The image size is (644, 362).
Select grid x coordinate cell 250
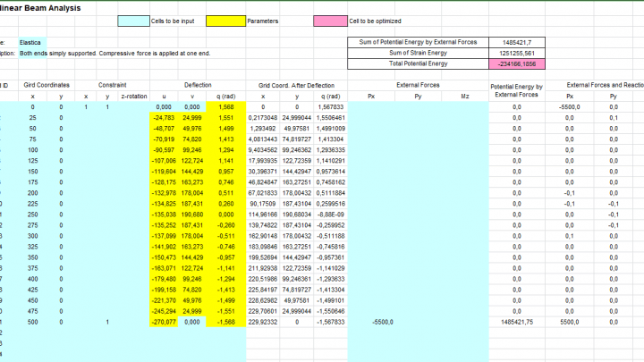coord(32,215)
